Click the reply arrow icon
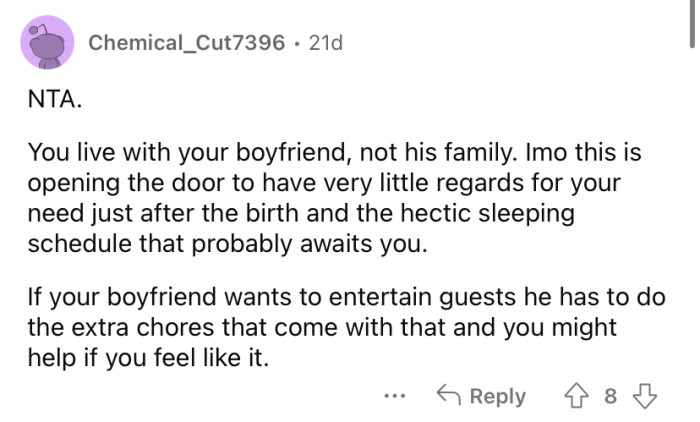 448,396
